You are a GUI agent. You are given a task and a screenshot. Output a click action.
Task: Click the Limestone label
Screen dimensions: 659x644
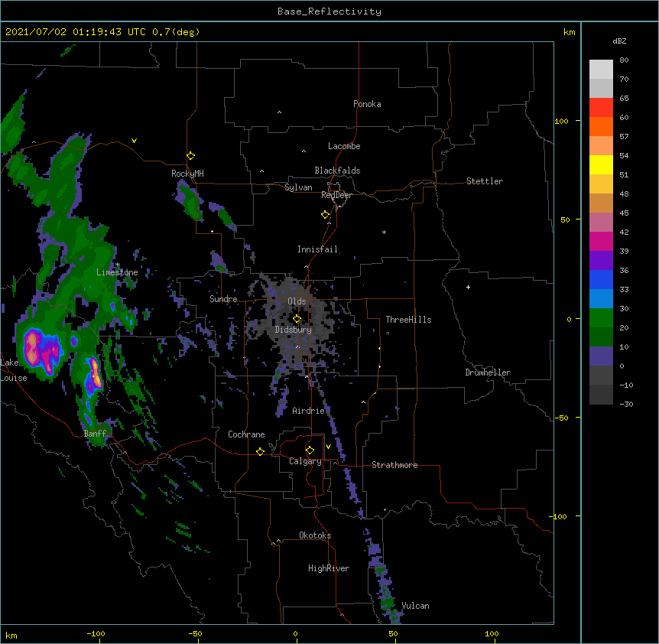[x=117, y=272]
